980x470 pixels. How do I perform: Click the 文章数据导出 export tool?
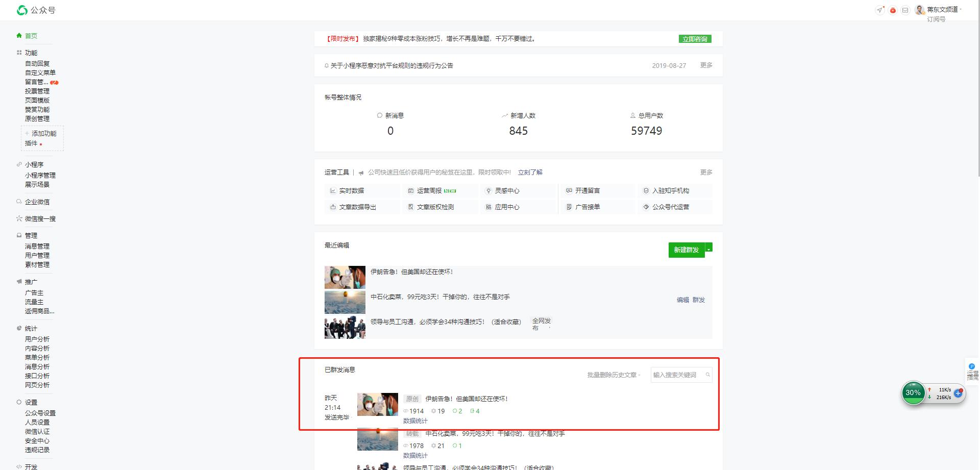click(357, 207)
